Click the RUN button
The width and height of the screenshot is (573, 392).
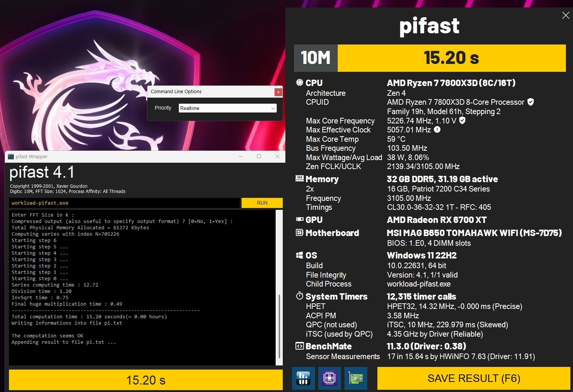click(x=262, y=203)
